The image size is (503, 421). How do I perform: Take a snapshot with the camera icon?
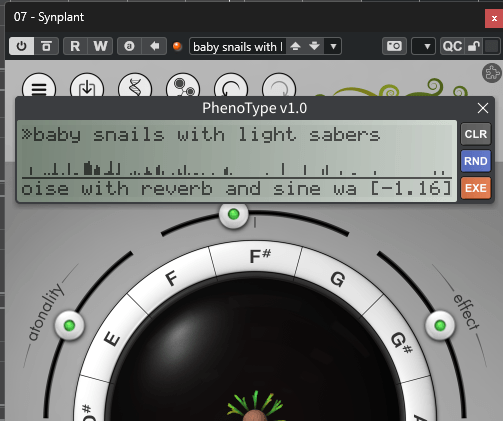point(394,46)
